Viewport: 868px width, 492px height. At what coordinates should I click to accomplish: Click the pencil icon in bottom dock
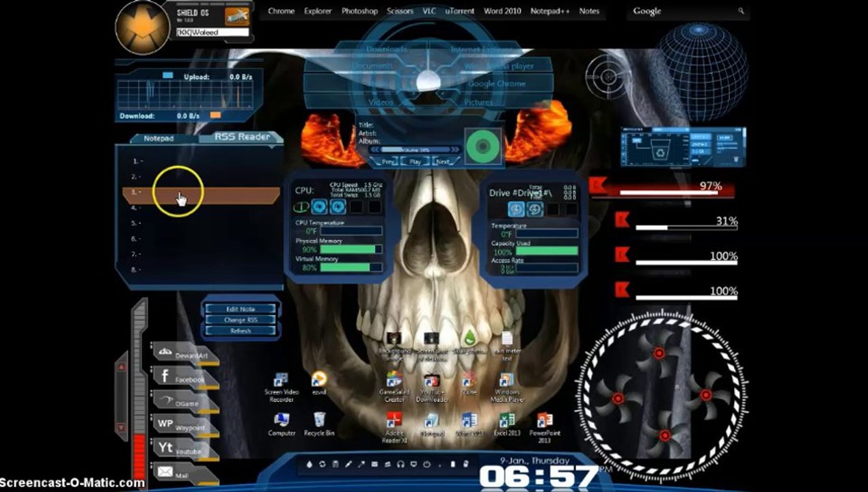coord(348,464)
